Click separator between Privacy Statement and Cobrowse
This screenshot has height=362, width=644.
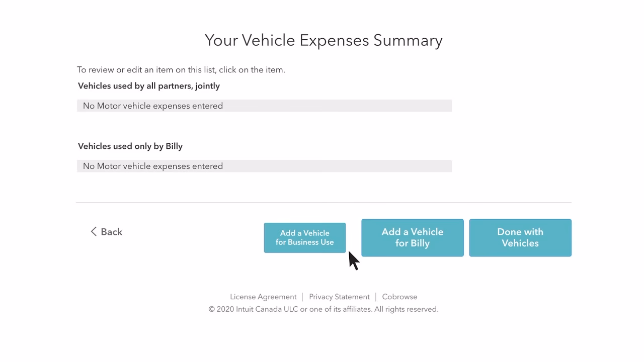(376, 297)
